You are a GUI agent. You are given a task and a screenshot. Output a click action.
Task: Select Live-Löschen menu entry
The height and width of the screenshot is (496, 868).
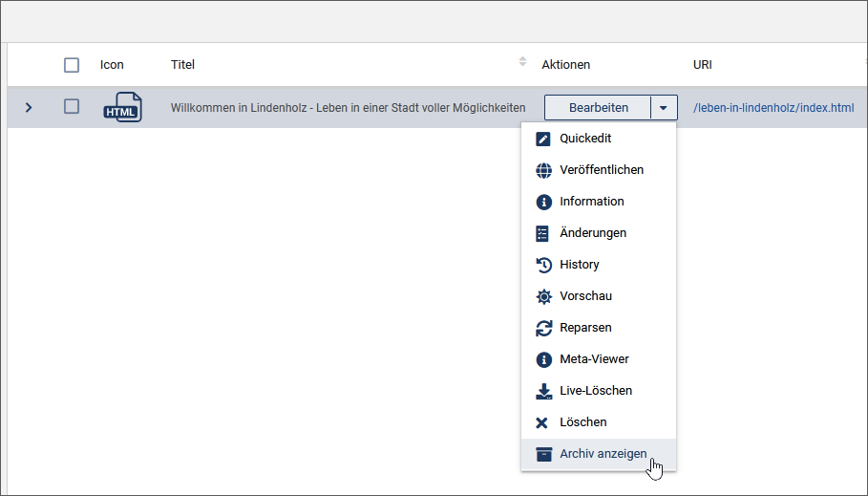[x=599, y=391]
